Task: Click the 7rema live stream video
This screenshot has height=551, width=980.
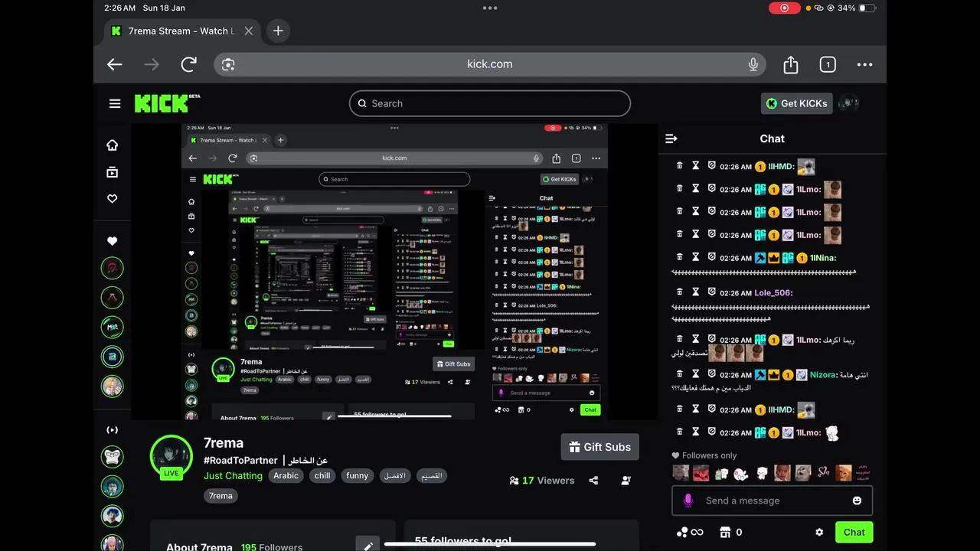Action: click(x=394, y=272)
